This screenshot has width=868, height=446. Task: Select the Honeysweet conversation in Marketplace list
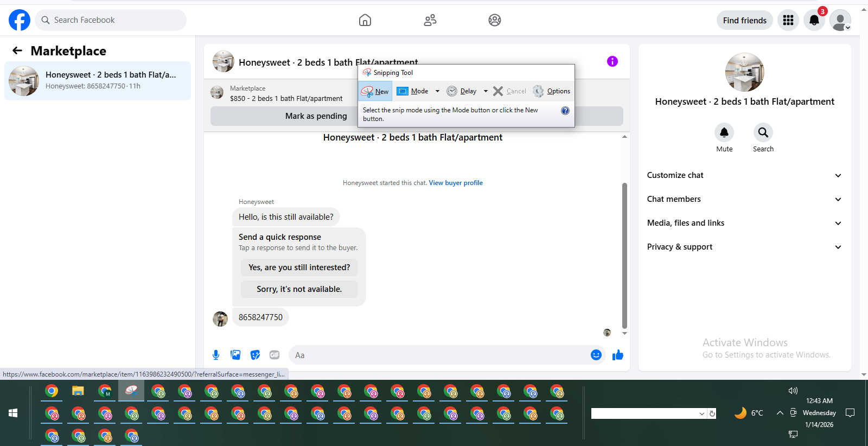pos(98,81)
